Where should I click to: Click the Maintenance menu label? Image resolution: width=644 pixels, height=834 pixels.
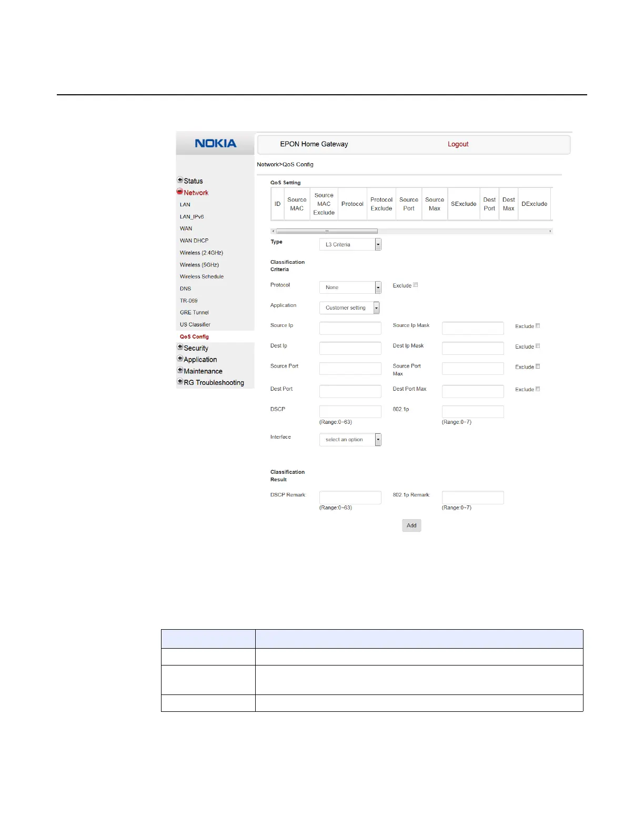pyautogui.click(x=203, y=371)
